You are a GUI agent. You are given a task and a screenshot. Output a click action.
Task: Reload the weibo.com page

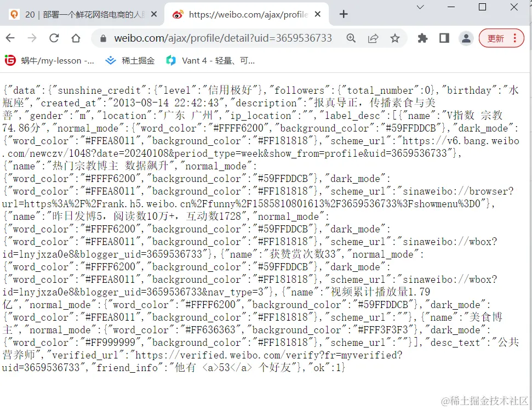click(x=54, y=38)
